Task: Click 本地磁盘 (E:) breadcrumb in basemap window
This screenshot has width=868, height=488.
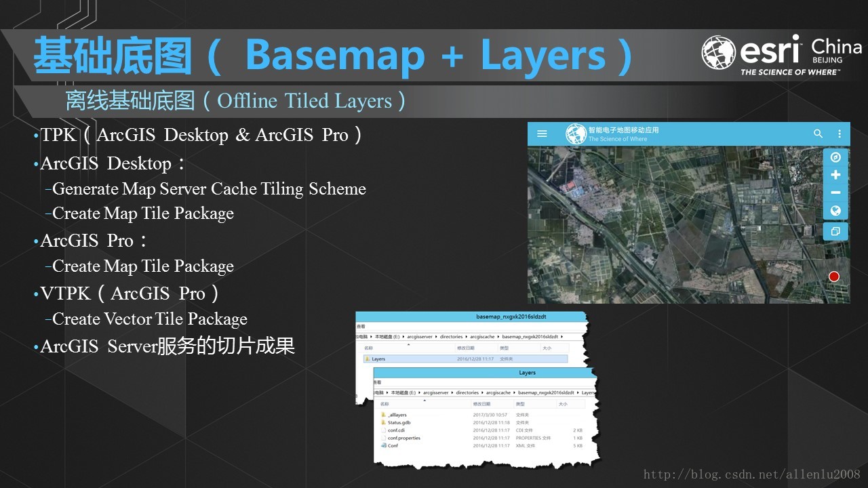Action: click(387, 337)
